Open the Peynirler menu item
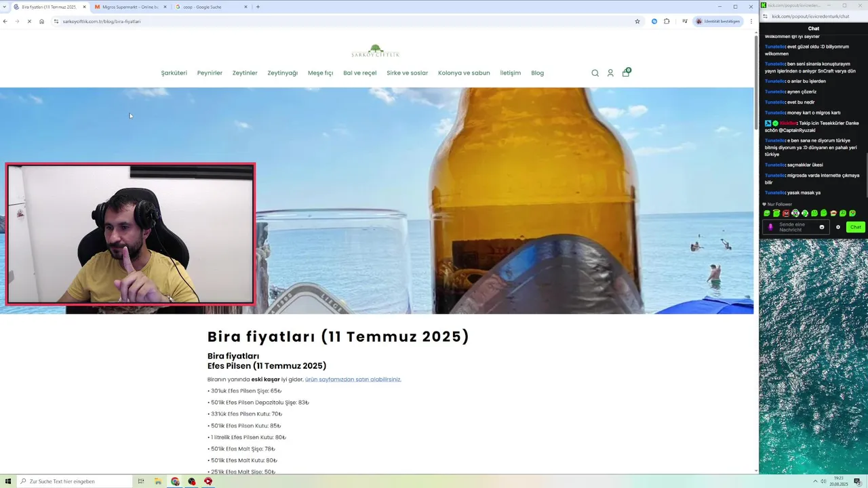868x488 pixels. [210, 73]
